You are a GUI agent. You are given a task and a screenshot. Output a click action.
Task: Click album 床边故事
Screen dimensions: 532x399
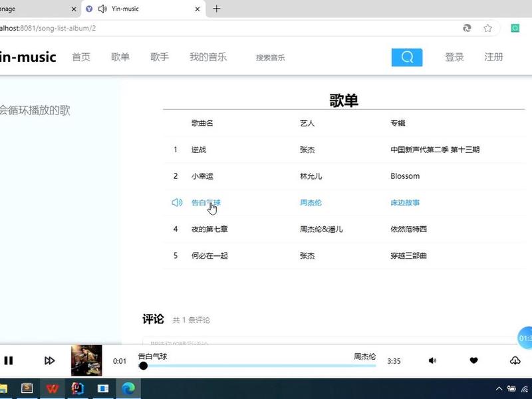tap(405, 203)
